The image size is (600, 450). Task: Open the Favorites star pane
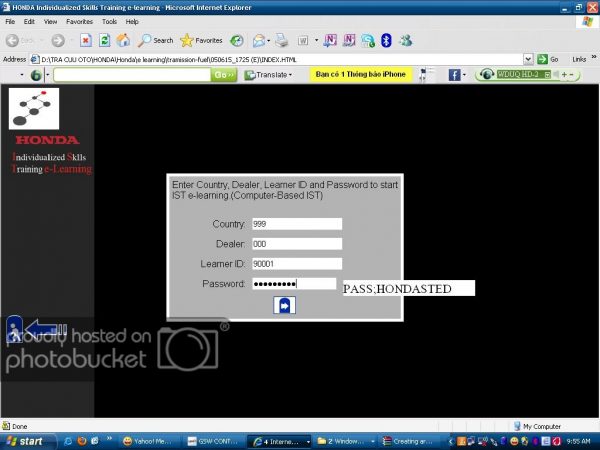[201, 40]
